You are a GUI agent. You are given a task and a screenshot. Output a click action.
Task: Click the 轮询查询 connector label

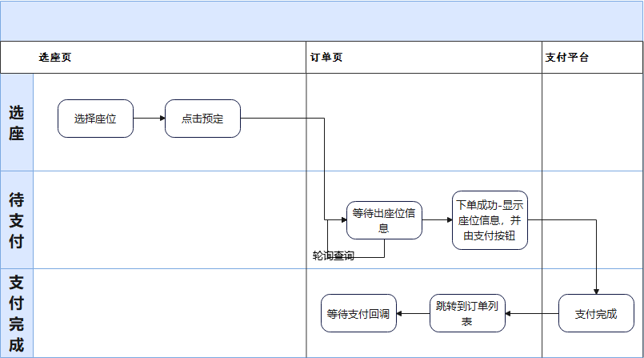[x=333, y=255]
